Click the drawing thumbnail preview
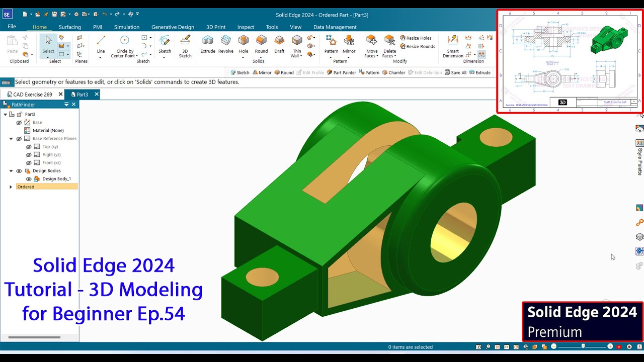 pos(570,61)
